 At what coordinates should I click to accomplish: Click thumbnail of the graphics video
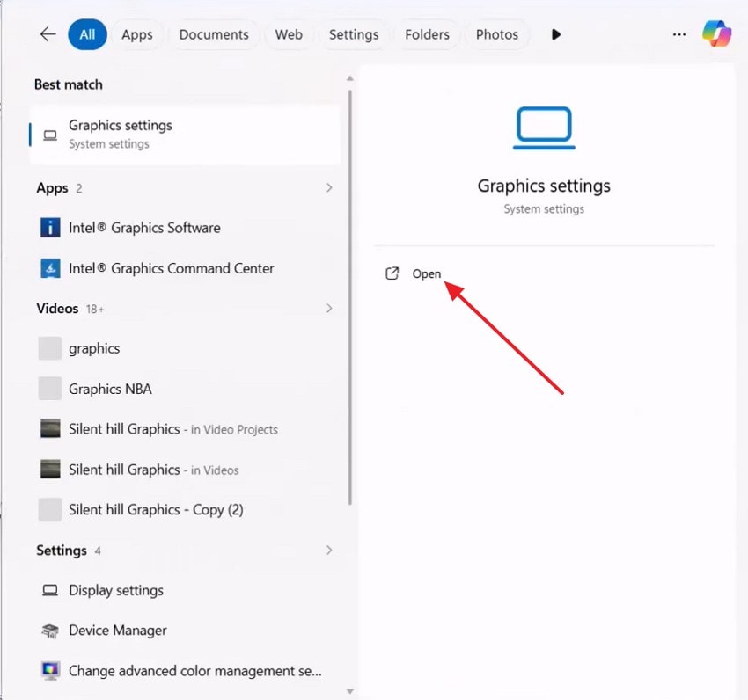pos(50,348)
